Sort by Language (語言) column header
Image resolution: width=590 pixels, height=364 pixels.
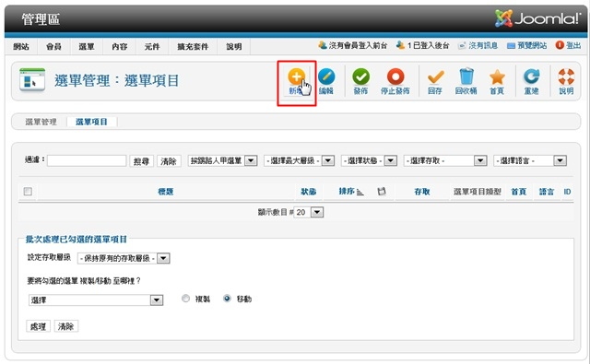(547, 192)
